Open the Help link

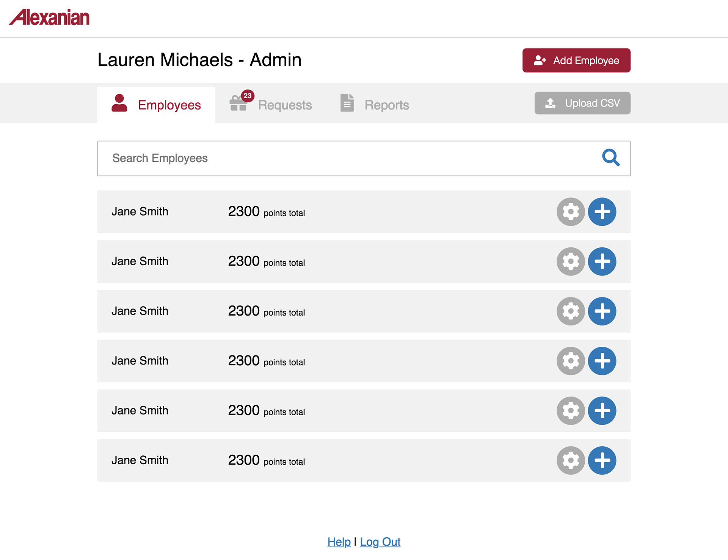(x=339, y=542)
